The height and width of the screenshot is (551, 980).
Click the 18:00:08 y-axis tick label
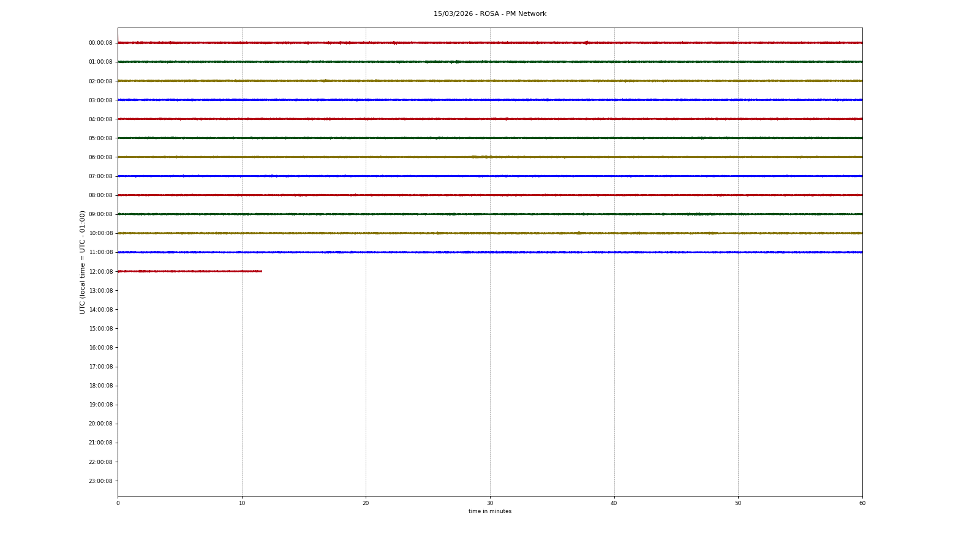pos(100,386)
